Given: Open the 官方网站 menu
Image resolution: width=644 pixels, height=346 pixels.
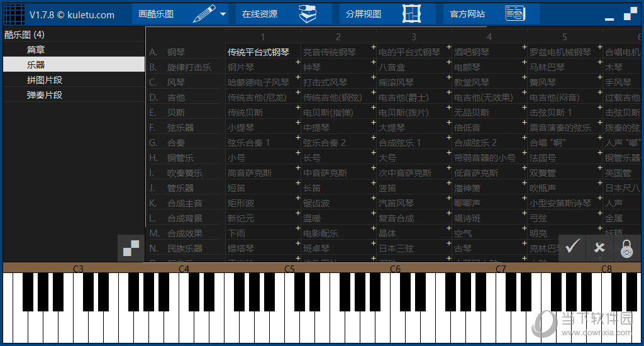Looking at the screenshot, I should click(467, 14).
